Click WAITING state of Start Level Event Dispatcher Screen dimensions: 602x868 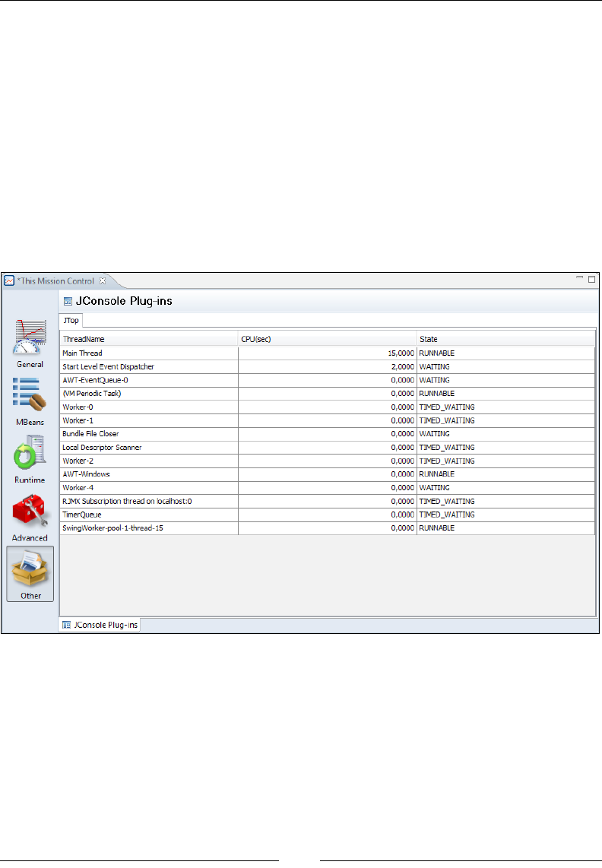coord(435,366)
